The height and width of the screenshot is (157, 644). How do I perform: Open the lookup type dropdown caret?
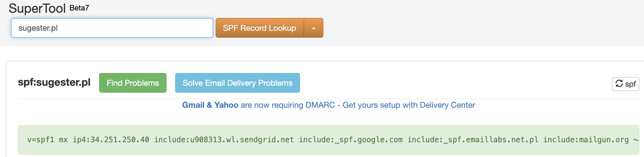click(313, 28)
